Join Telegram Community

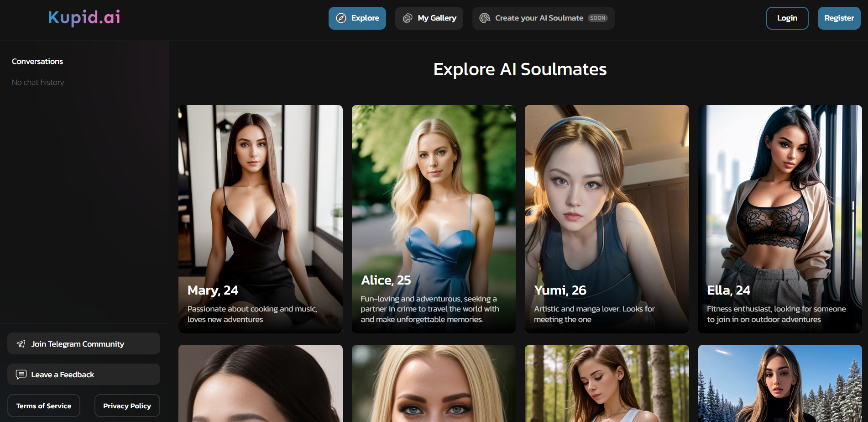tap(84, 344)
